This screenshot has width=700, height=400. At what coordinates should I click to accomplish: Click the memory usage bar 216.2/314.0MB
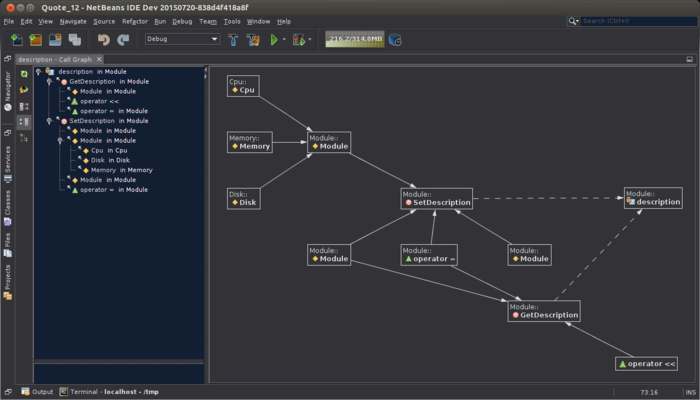[x=354, y=40]
